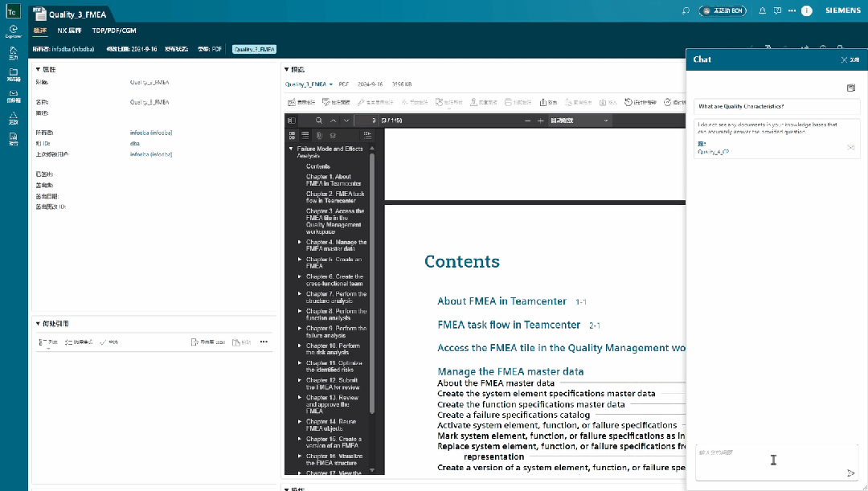The image size is (868, 491).
Task: Close the Chat panel
Action: (850, 59)
